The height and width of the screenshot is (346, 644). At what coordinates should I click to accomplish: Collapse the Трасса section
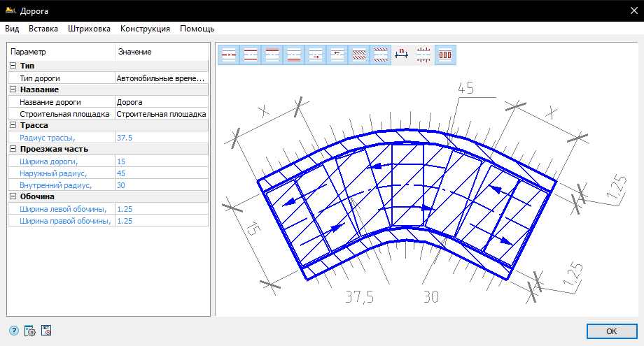(x=13, y=125)
